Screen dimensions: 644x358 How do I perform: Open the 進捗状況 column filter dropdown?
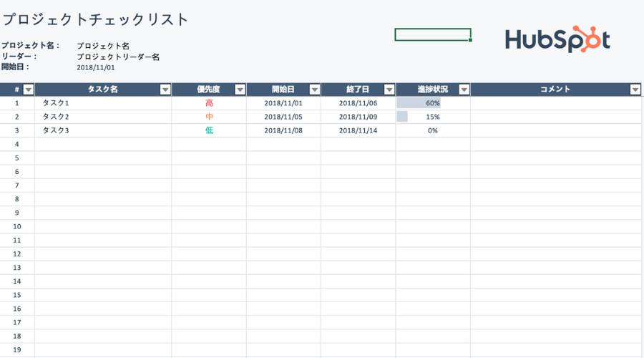tap(464, 89)
